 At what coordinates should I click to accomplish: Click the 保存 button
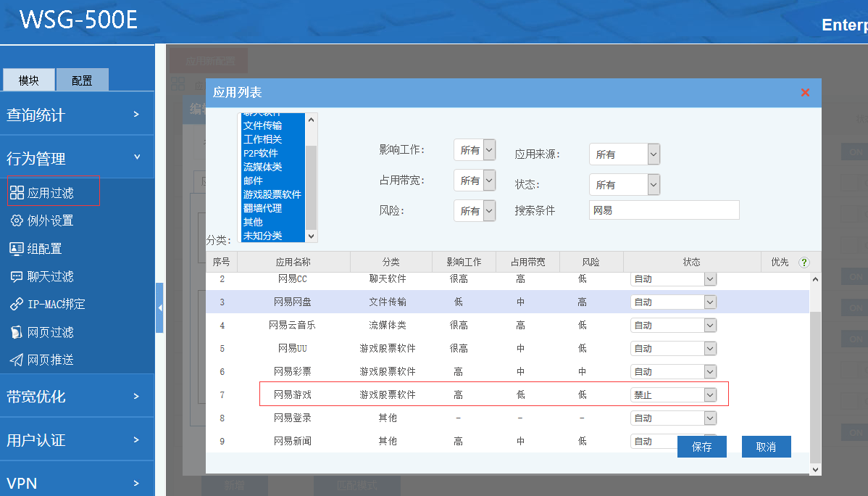pyautogui.click(x=701, y=447)
